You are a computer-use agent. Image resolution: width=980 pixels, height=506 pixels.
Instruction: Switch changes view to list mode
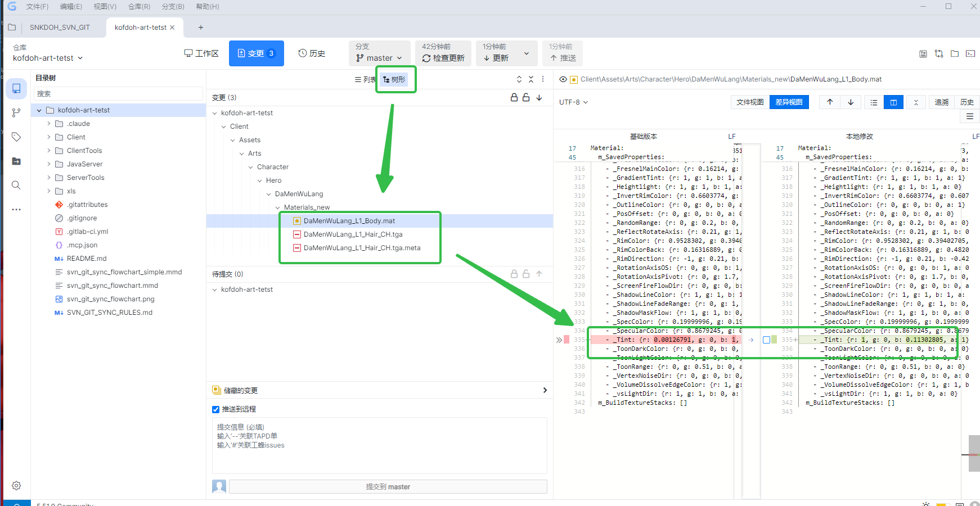point(365,79)
